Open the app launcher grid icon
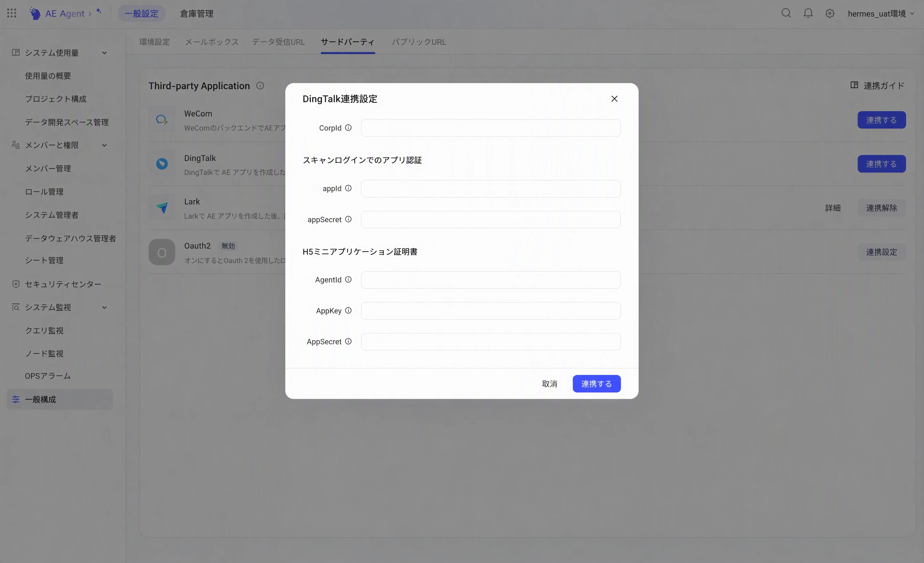 pos(12,14)
